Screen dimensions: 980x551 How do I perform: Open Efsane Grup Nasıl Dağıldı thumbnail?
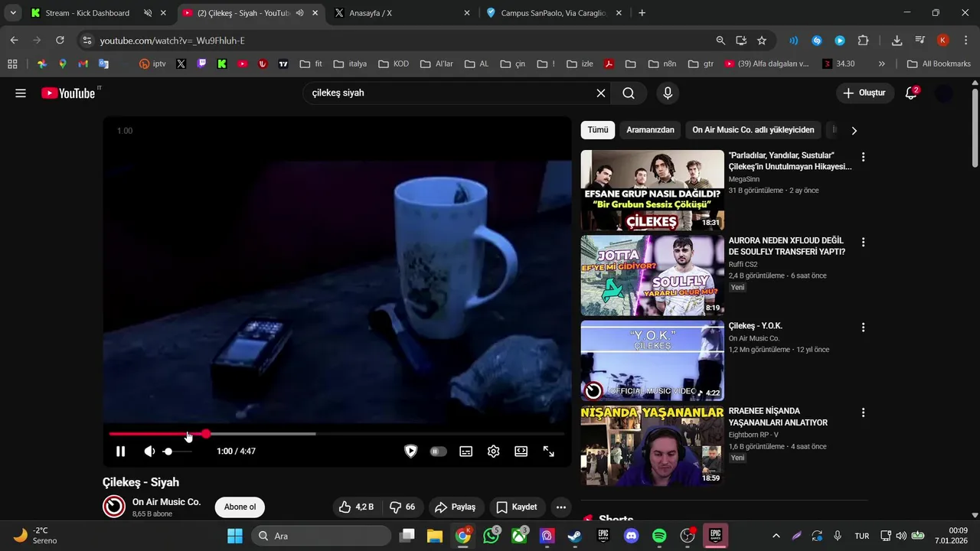(x=652, y=190)
